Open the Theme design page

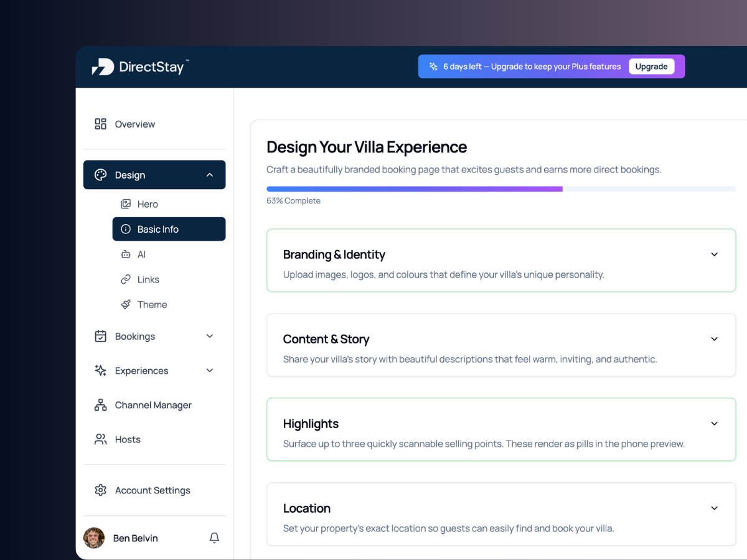click(x=152, y=305)
